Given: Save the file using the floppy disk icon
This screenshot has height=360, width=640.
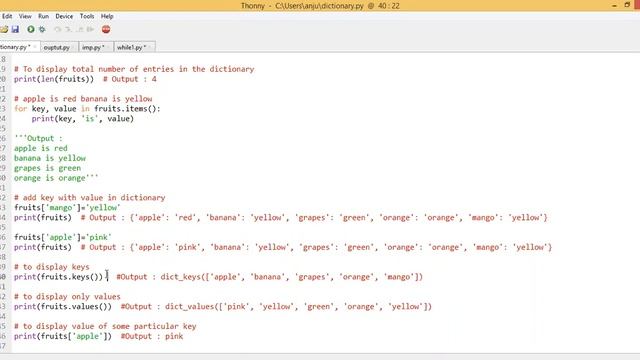Looking at the screenshot, I should click(15, 29).
